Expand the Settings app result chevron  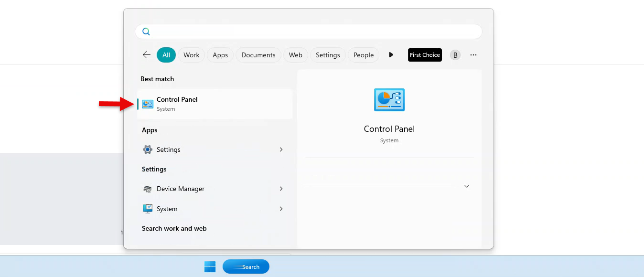[281, 149]
